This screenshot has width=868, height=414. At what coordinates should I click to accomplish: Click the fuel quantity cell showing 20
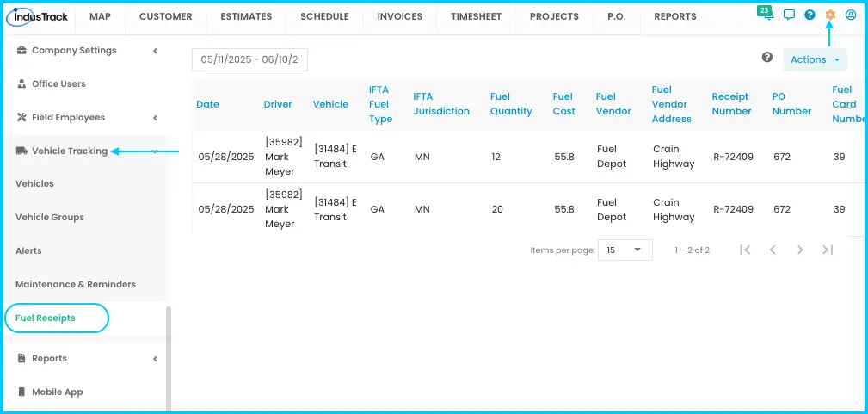[497, 209]
